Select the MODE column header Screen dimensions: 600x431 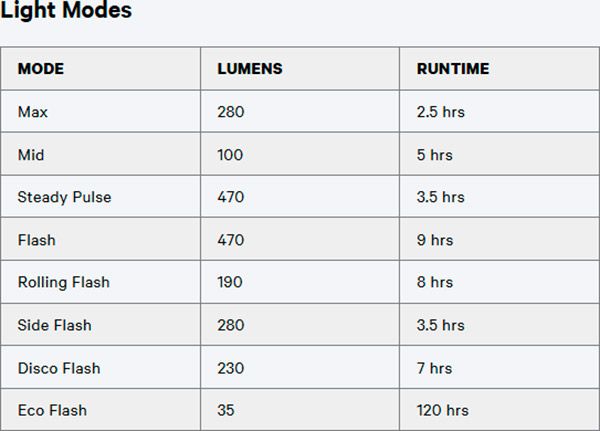click(41, 69)
